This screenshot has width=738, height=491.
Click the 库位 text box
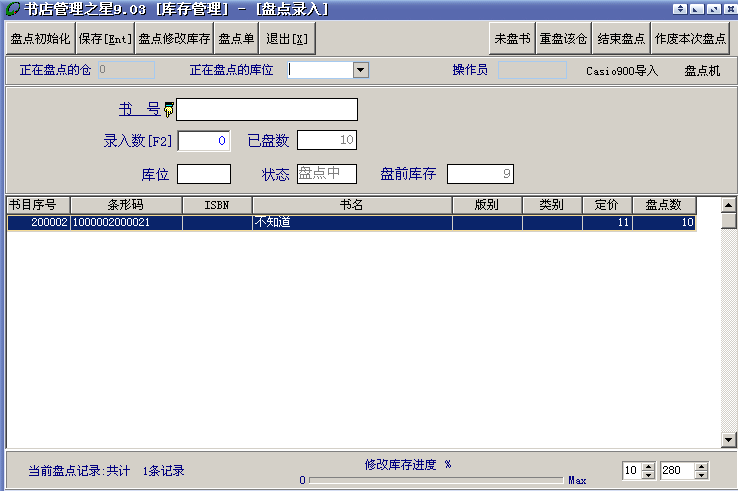click(x=204, y=174)
